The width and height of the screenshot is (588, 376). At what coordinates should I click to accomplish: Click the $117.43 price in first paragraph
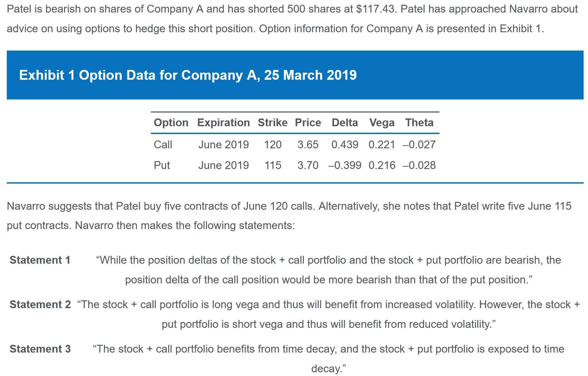(376, 9)
